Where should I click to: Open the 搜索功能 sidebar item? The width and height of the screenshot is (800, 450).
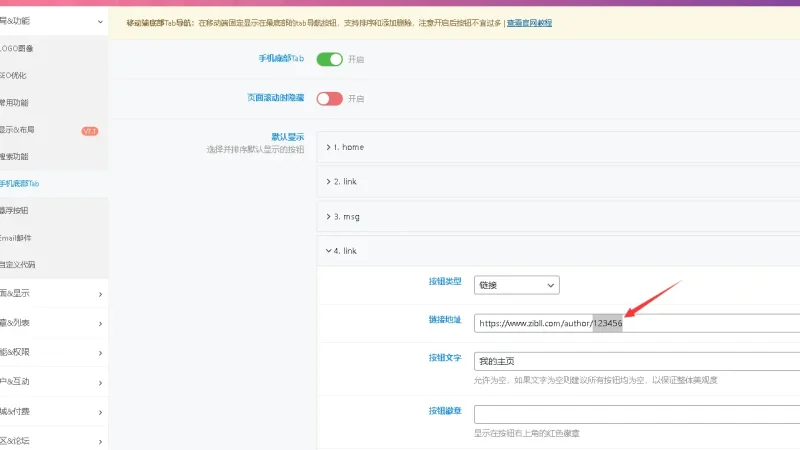pos(54,157)
